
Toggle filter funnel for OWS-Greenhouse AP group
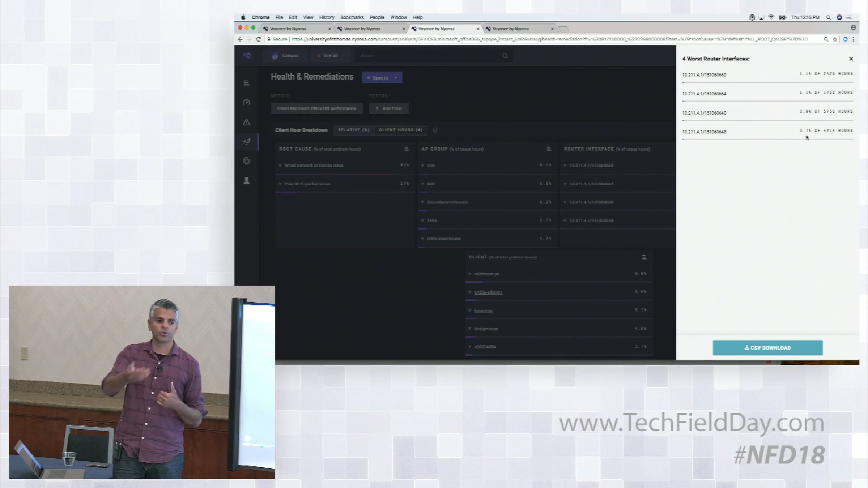(422, 239)
